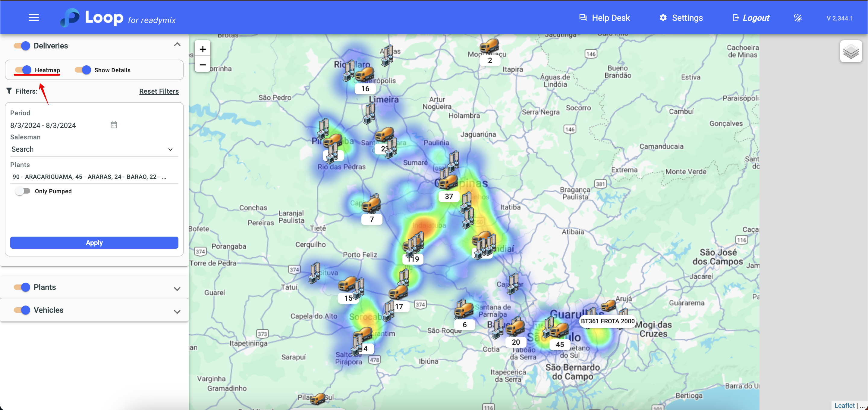The width and height of the screenshot is (868, 410).
Task: Click Logout in the top bar
Action: coord(751,18)
